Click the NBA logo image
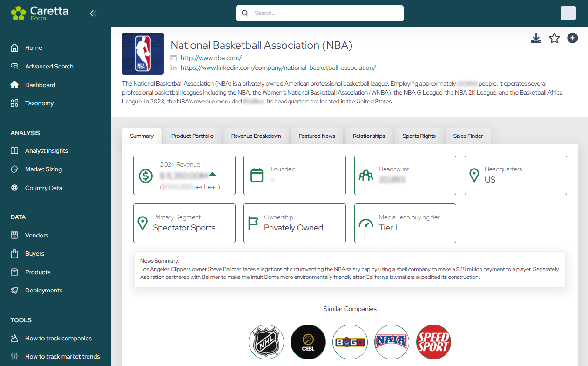 click(143, 54)
